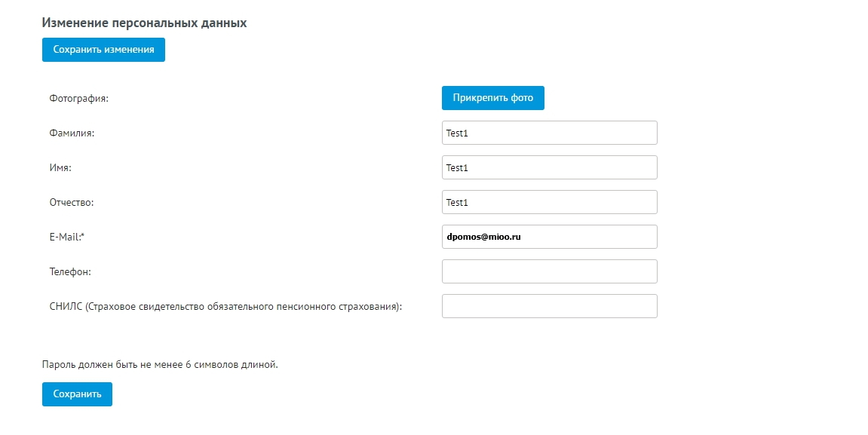Click the Сохранить изменения button at top
This screenshot has height=435, width=868.
(103, 50)
